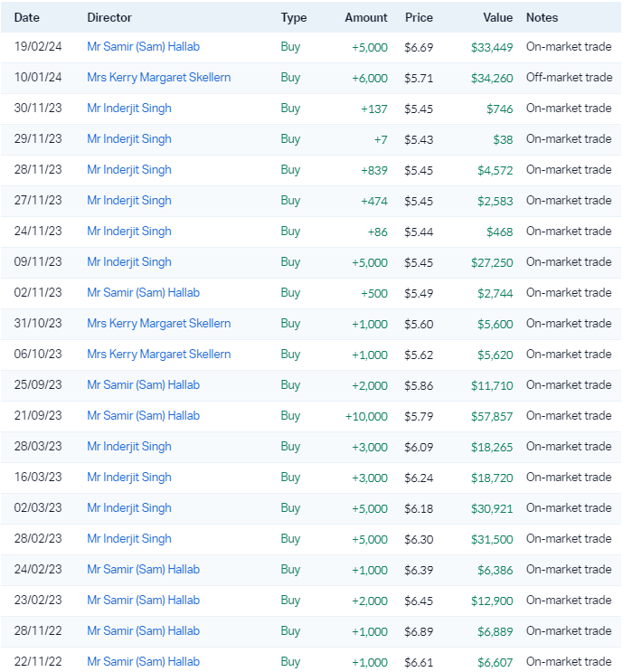Open Mrs Kerry Margaret Skellern link dated 31/10/23
The width and height of the screenshot is (632, 672).
[x=158, y=324]
